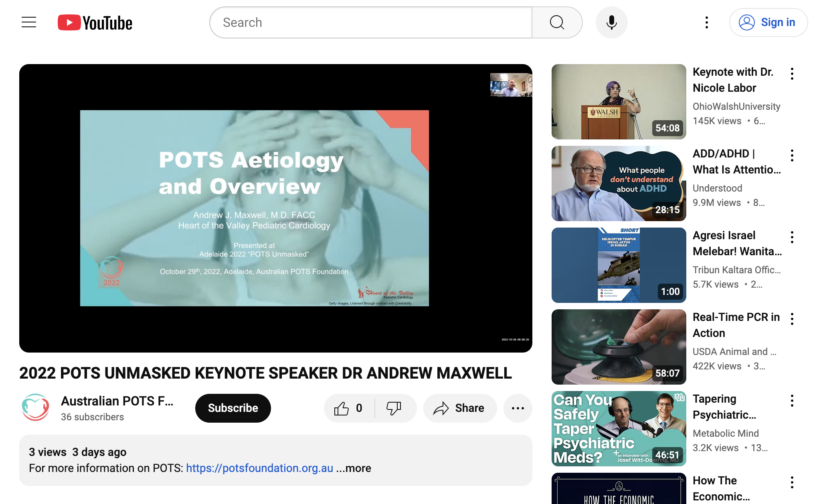Click the main video player

point(276,208)
